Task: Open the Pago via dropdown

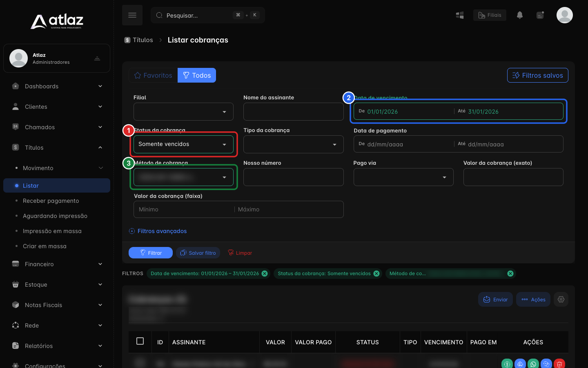Action: click(x=403, y=177)
